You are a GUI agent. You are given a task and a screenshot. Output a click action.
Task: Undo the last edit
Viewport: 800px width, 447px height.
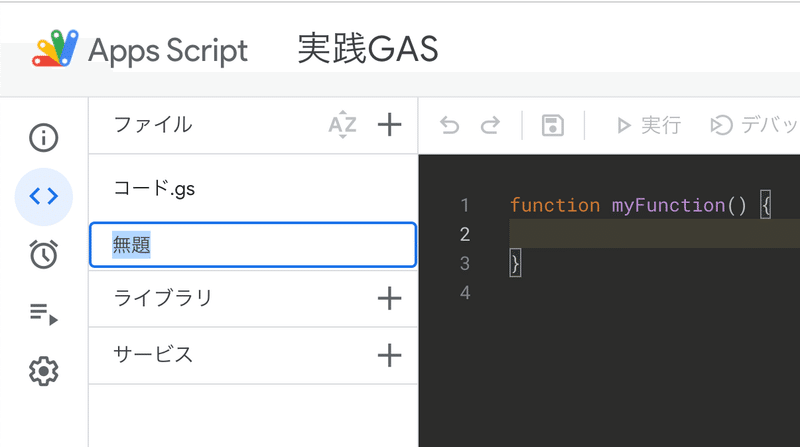click(x=449, y=125)
